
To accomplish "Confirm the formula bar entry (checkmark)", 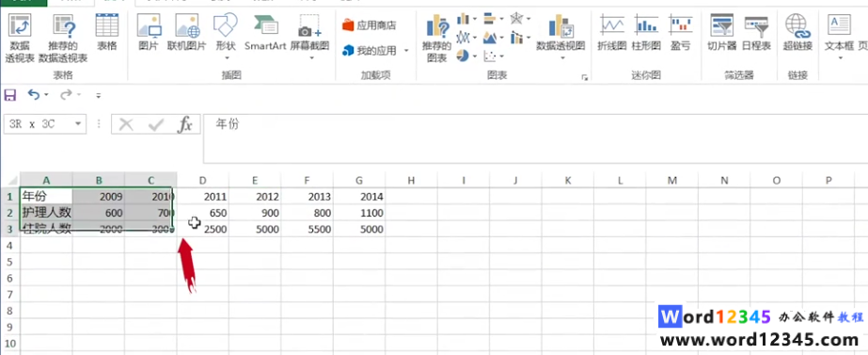I will [x=155, y=125].
